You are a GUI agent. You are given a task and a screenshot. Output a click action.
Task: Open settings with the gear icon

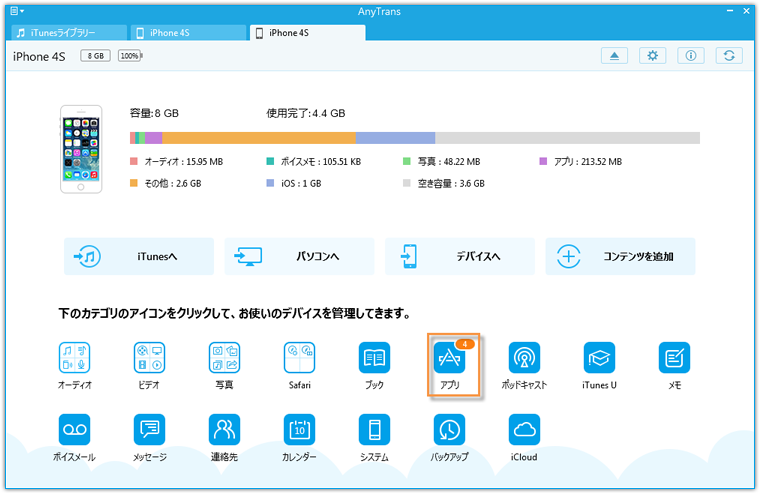pyautogui.click(x=652, y=56)
